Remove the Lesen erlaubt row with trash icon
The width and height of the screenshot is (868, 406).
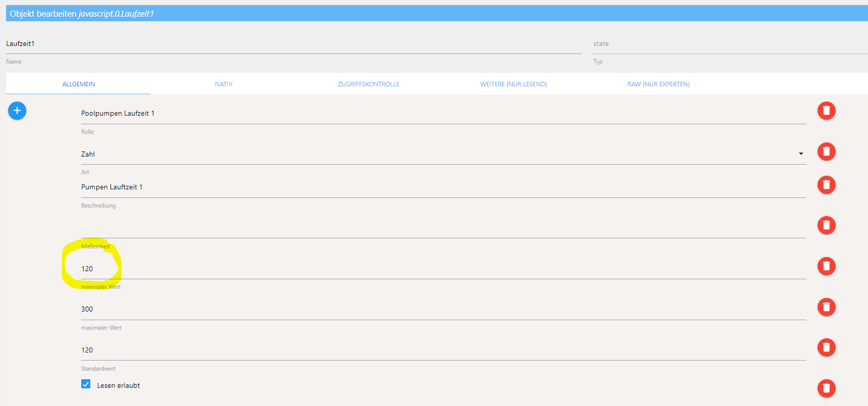pyautogui.click(x=826, y=388)
